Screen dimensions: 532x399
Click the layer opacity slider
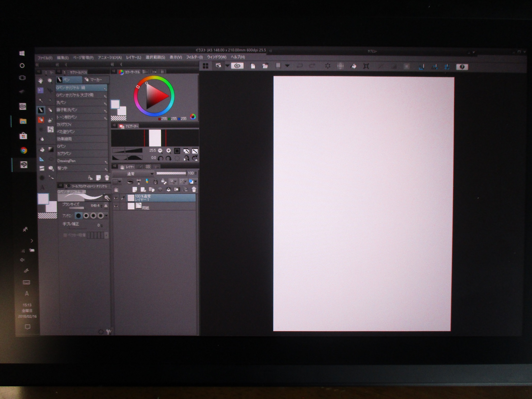pos(171,173)
